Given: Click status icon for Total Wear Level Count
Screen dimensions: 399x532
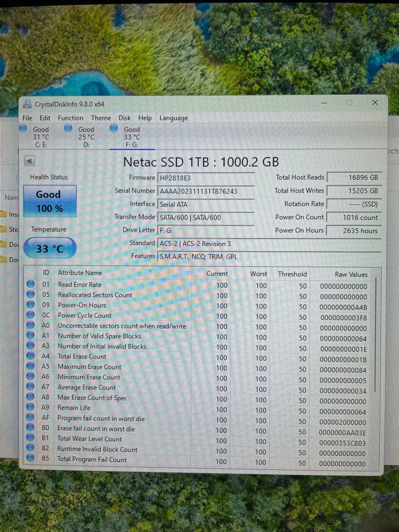Looking at the screenshot, I should point(31,437).
